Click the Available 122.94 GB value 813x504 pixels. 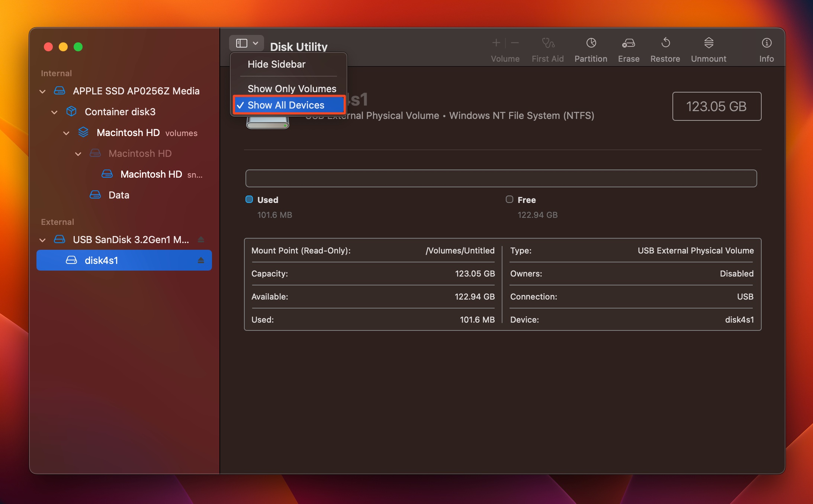475,297
